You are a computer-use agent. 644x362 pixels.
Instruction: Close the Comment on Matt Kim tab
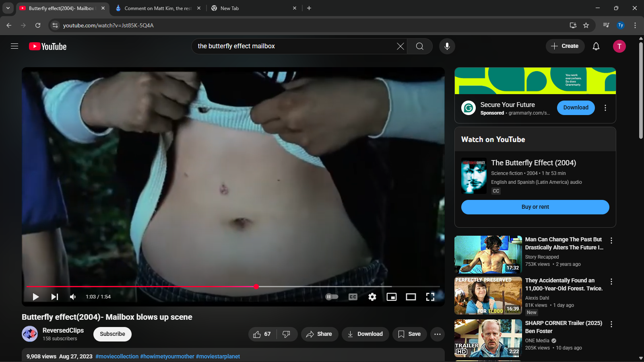199,8
